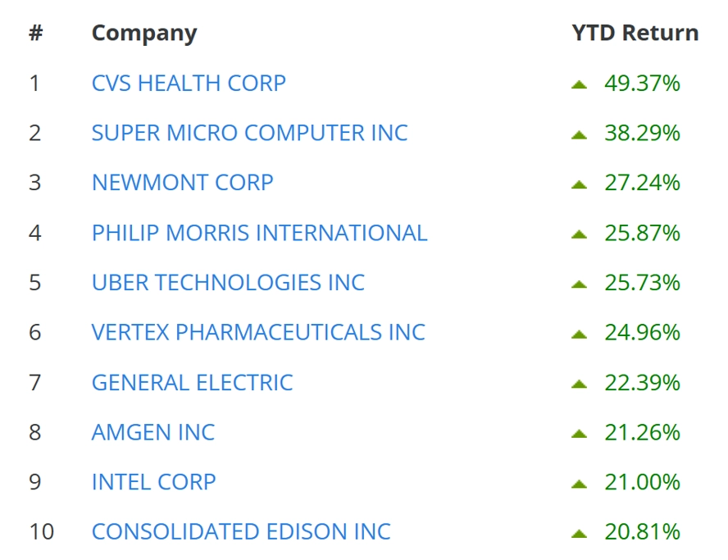Click the YTD Return column header
Screen dimensions: 728x560
pos(635,33)
